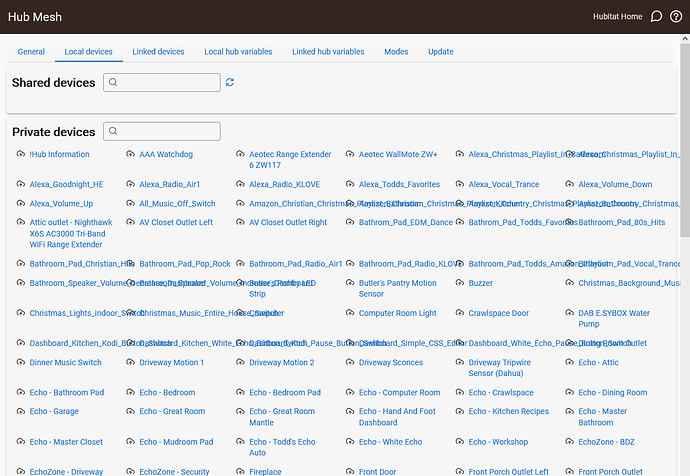Share icon beside Fireplace

coord(240,472)
